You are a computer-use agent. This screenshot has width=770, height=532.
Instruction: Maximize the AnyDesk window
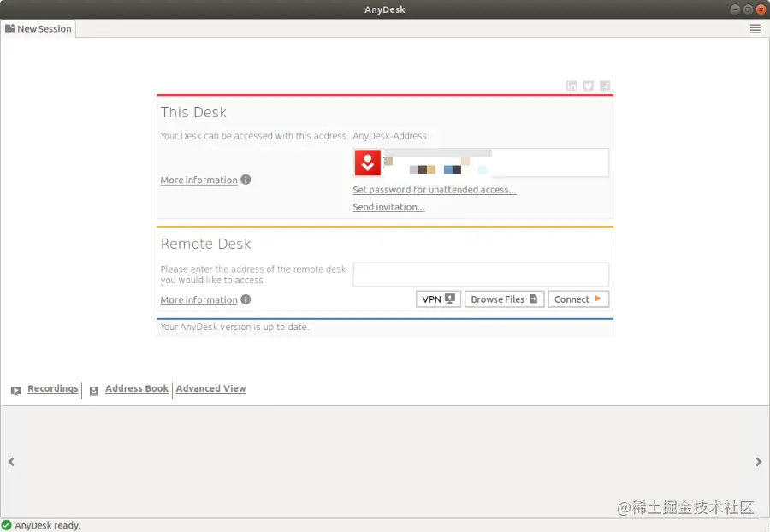(x=748, y=9)
